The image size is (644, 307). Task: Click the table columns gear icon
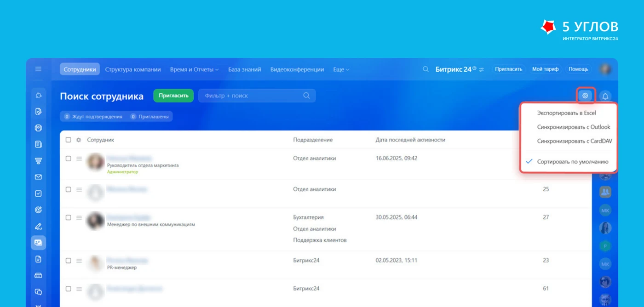[x=79, y=140]
